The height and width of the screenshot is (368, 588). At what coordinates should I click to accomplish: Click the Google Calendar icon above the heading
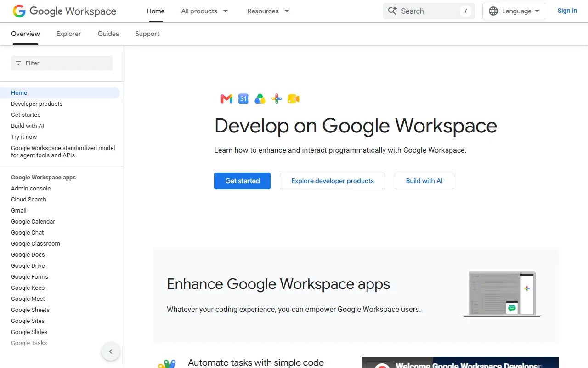tap(243, 98)
